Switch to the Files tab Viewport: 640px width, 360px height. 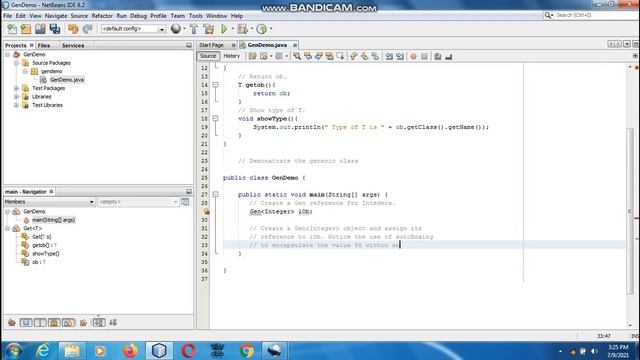pyautogui.click(x=44, y=45)
